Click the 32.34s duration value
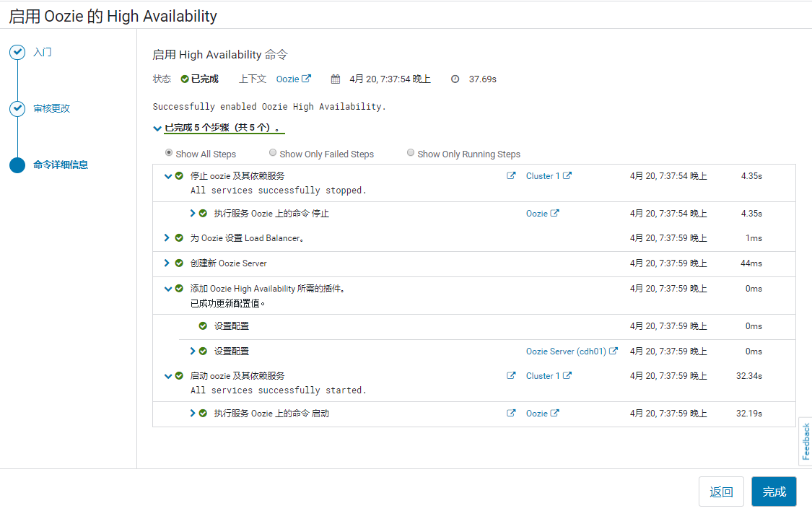 [748, 376]
